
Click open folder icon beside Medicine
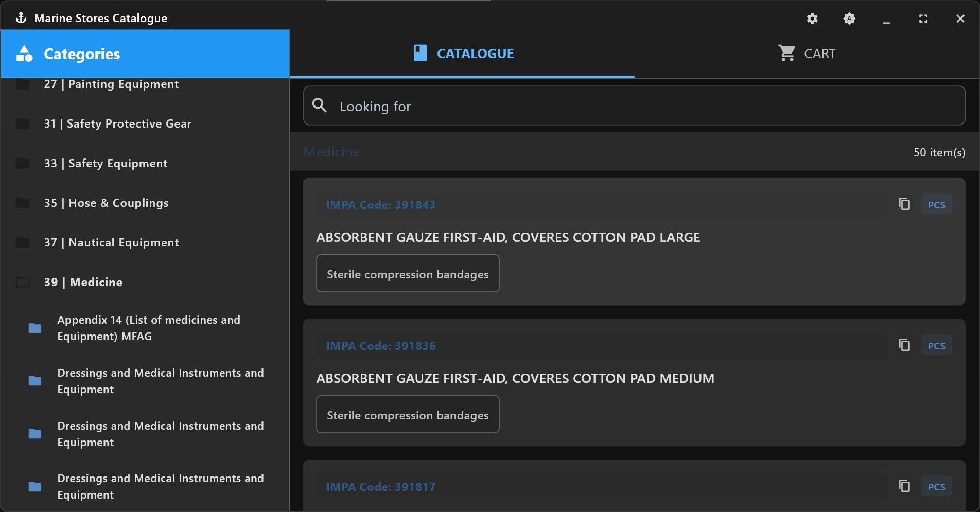click(x=23, y=282)
